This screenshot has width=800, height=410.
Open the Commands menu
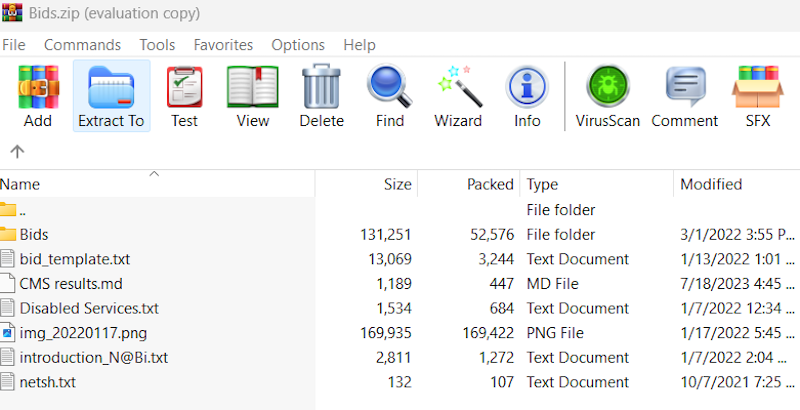[x=82, y=45]
